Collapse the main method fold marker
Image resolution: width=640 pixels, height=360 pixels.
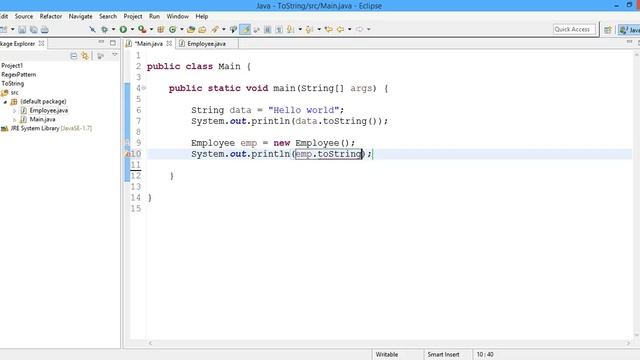(x=144, y=88)
